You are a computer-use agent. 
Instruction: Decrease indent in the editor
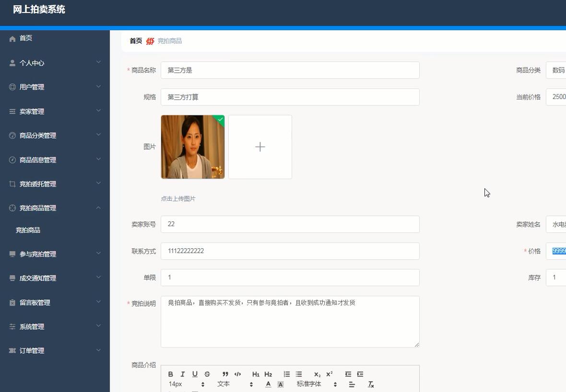tap(348, 374)
